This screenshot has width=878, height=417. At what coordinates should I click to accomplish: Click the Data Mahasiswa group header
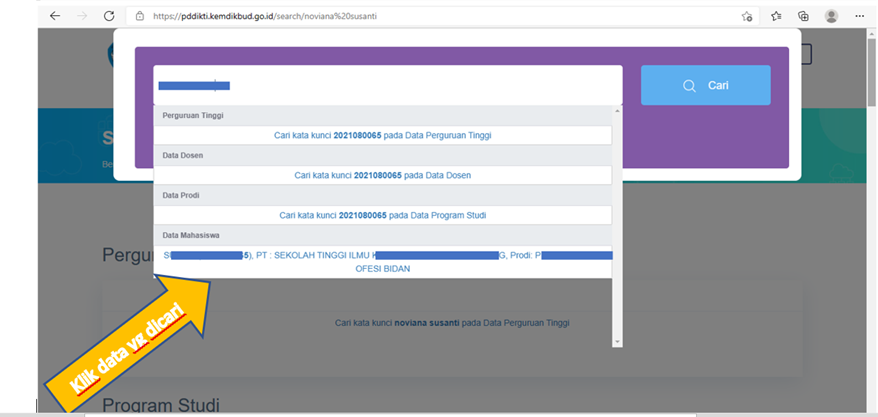pyautogui.click(x=382, y=235)
